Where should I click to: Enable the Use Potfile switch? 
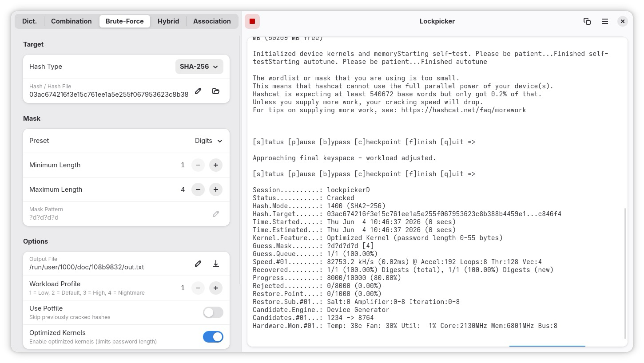[213, 312]
